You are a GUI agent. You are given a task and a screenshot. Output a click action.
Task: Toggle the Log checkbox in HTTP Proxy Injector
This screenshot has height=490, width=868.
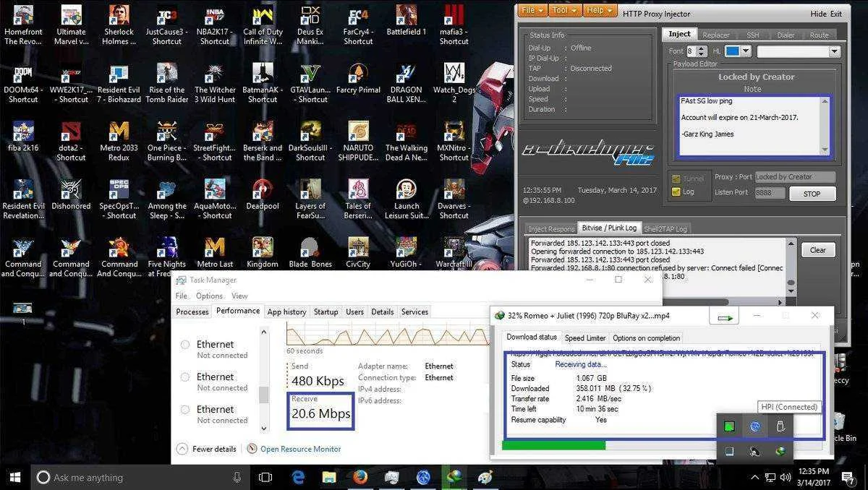click(x=676, y=192)
